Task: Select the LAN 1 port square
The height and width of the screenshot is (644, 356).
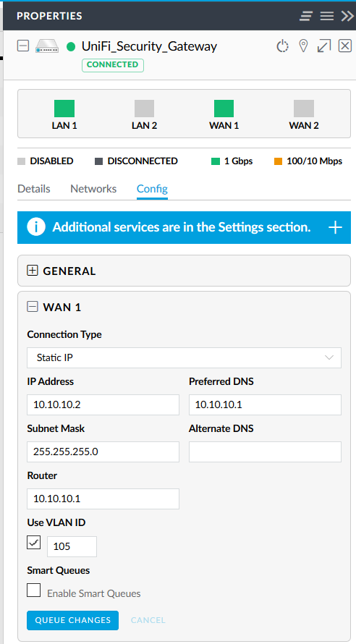Action: point(64,109)
